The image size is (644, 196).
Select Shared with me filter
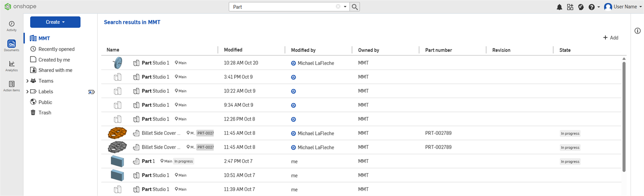tap(55, 70)
